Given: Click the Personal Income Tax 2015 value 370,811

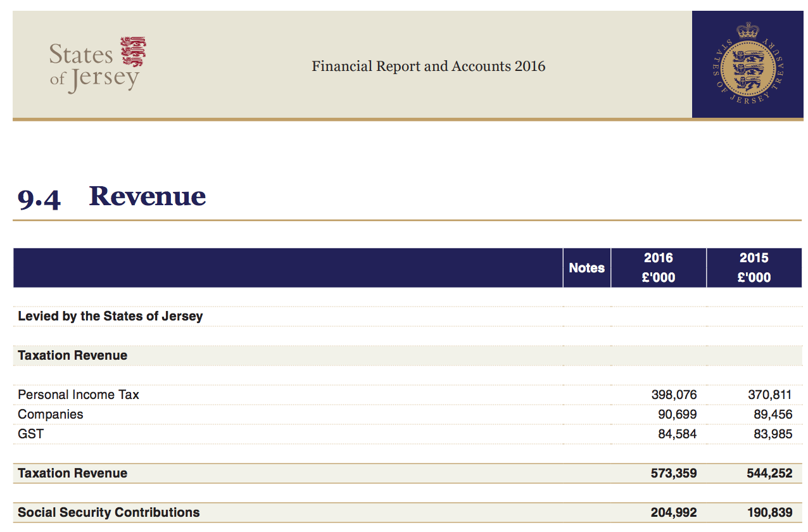Looking at the screenshot, I should pos(769,395).
